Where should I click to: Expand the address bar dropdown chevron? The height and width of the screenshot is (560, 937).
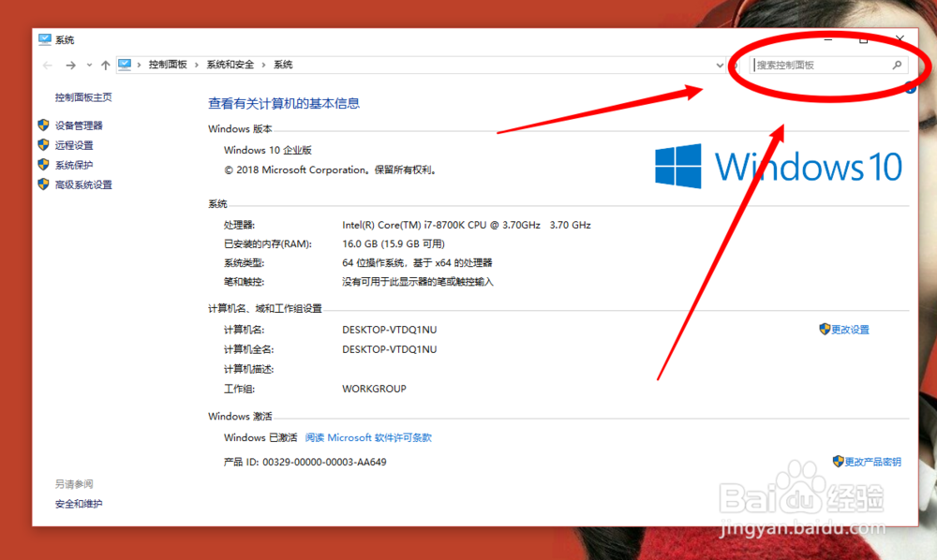[719, 65]
